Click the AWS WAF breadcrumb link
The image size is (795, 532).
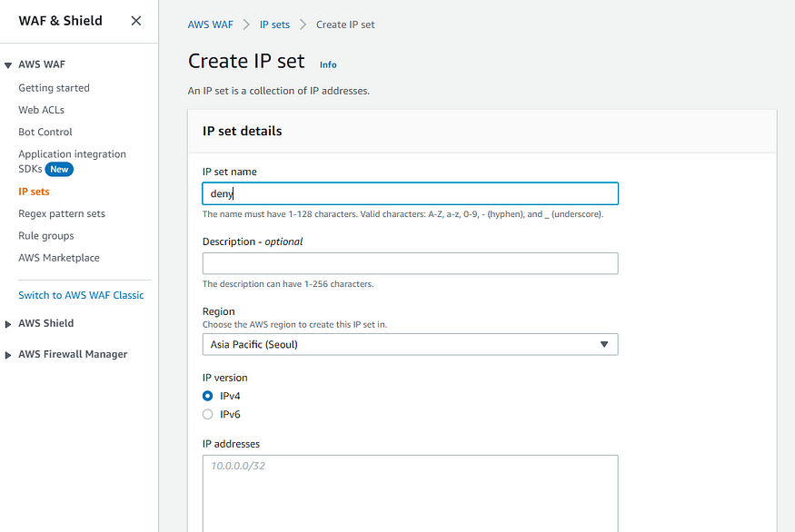pos(210,25)
